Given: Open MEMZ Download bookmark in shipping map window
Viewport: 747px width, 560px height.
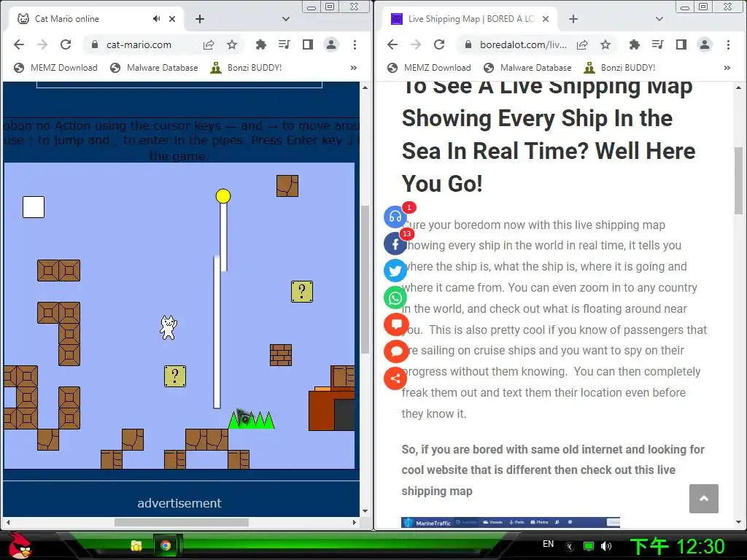Looking at the screenshot, I should pos(429,68).
